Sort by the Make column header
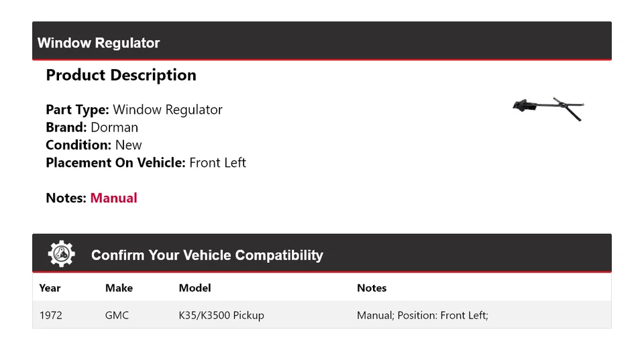The image size is (644, 350). 119,288
